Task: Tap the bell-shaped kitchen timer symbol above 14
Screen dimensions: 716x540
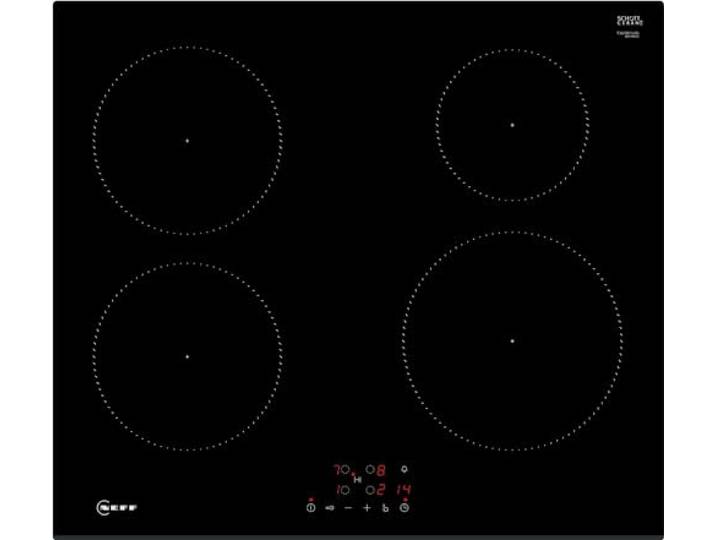Action: tap(404, 469)
